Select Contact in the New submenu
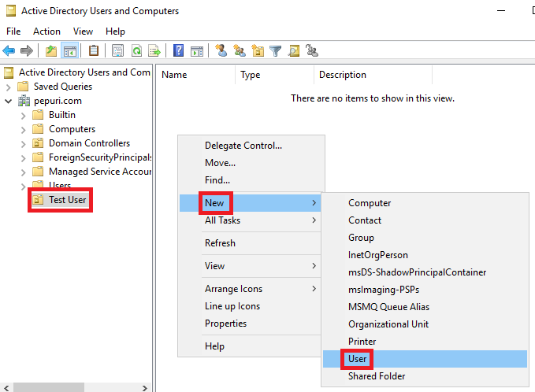Image resolution: width=535 pixels, height=392 pixels. [x=425, y=220]
